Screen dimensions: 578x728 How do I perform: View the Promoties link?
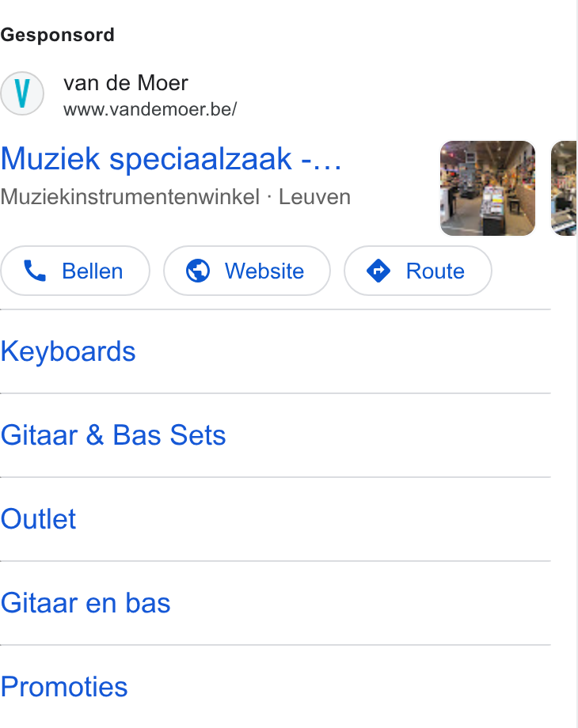pos(64,687)
